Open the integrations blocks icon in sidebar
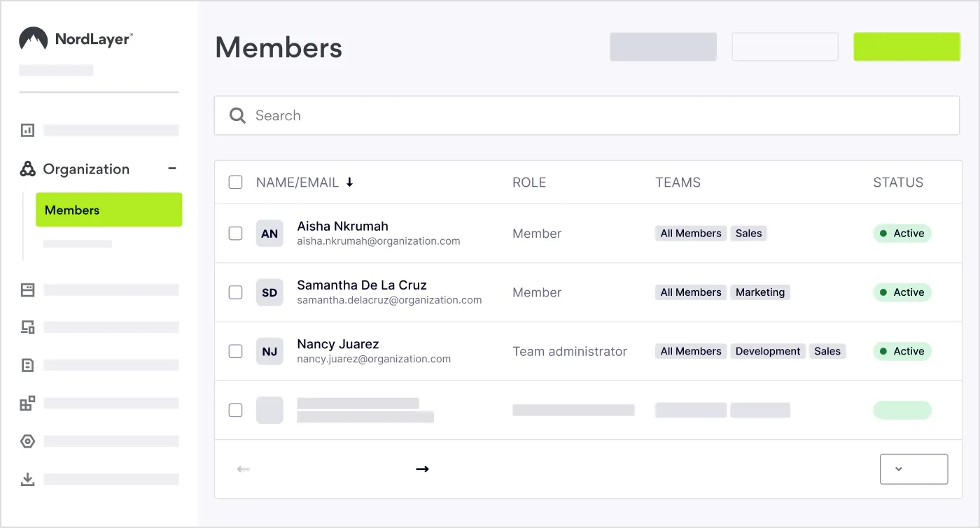 (27, 403)
